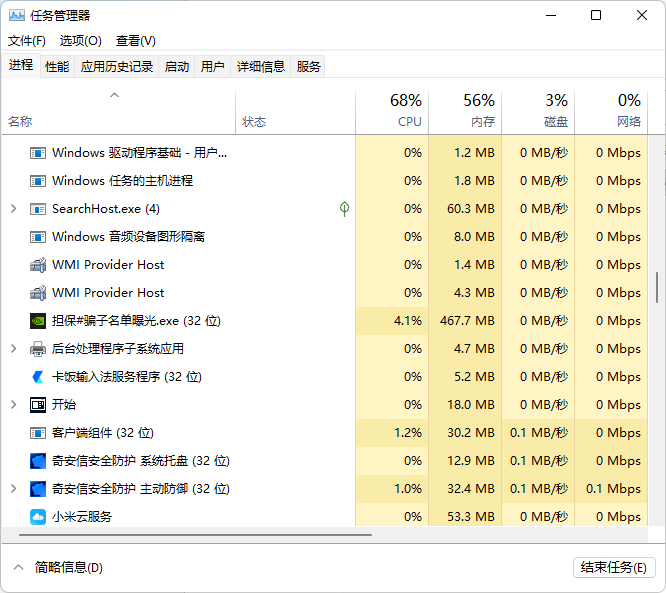Screen dimensions: 666x593
Task: Expand the SearchHost.exe (4) process group
Action: click(14, 209)
